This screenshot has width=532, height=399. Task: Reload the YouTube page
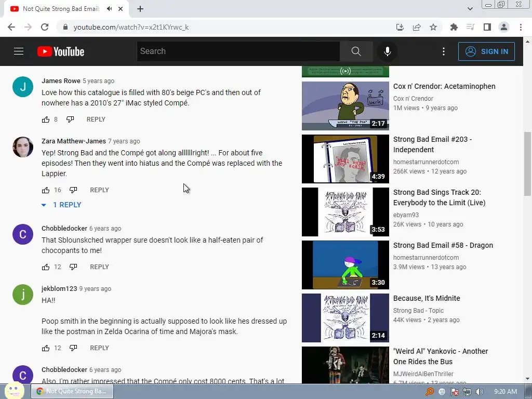45,27
